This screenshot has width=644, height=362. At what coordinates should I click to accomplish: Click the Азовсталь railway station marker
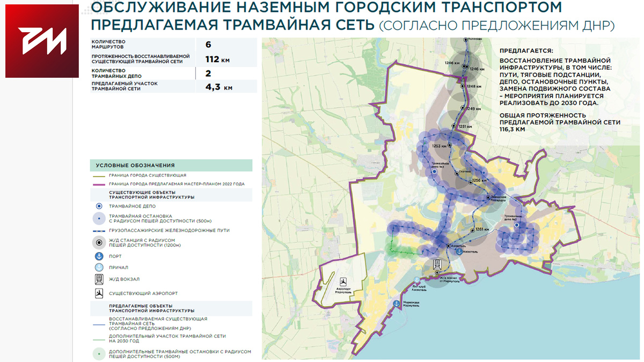point(449,246)
